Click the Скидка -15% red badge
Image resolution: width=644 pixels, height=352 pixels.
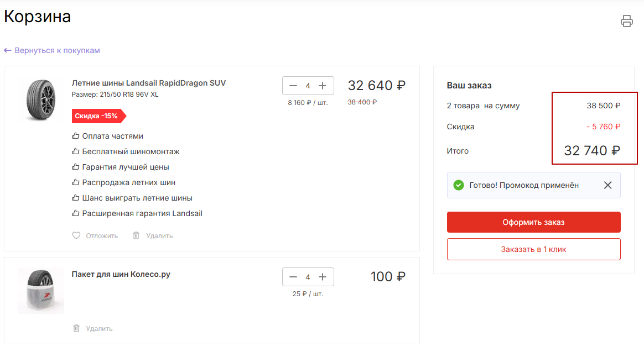coord(97,116)
